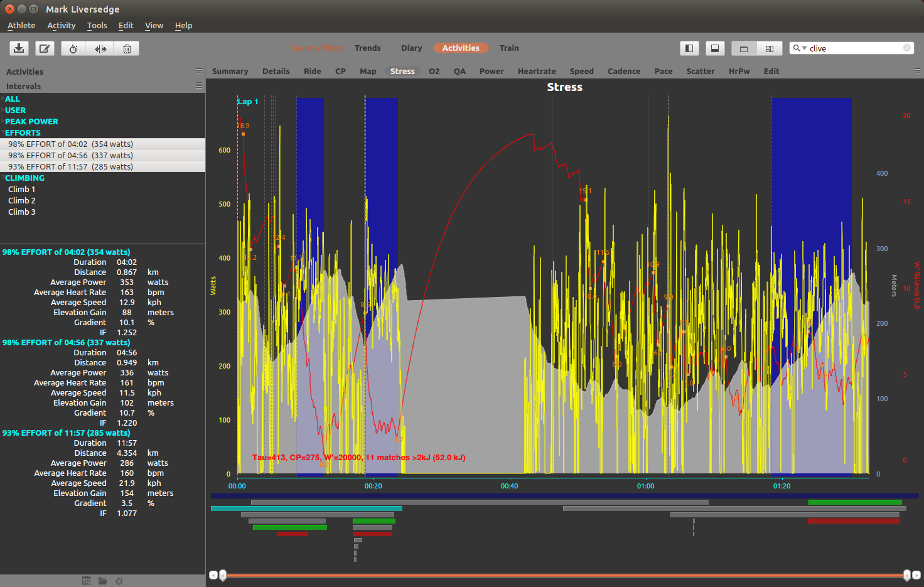Select the Climb 1 interval

click(x=102, y=190)
